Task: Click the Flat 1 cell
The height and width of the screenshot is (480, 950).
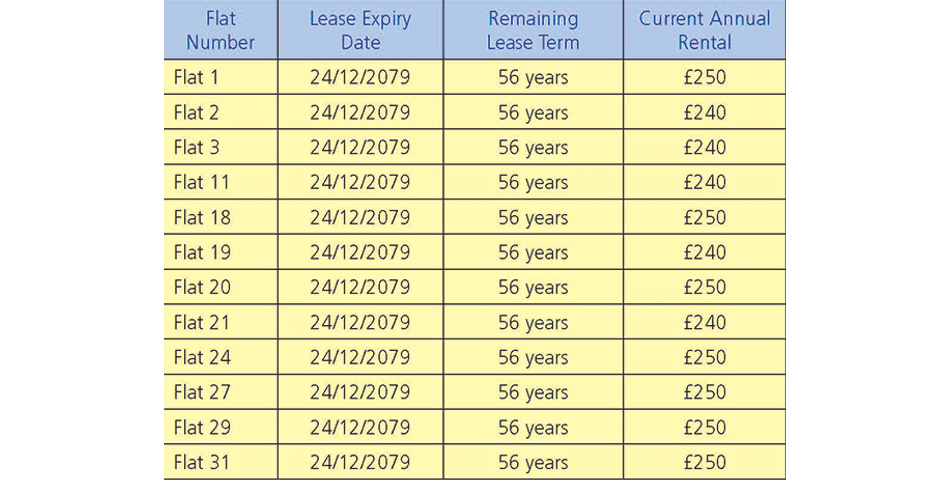Action: pyautogui.click(x=221, y=77)
